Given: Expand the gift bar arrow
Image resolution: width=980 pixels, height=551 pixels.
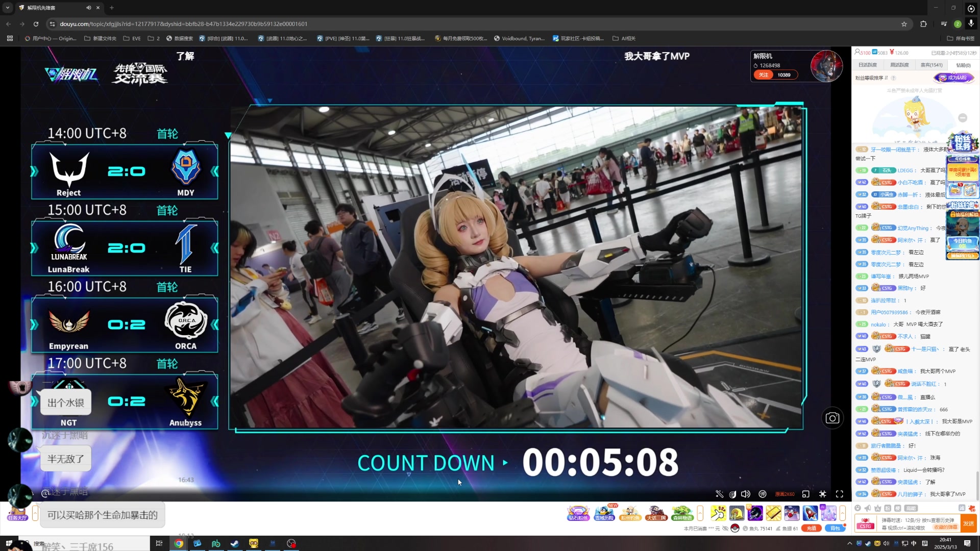Looking at the screenshot, I should pyautogui.click(x=843, y=513).
